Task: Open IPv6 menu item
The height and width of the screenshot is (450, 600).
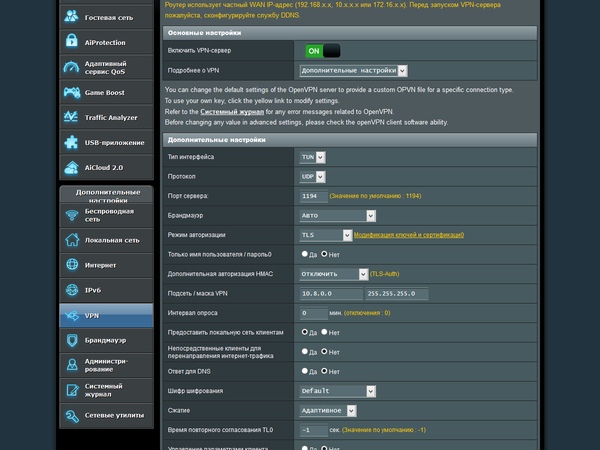Action: [106, 290]
